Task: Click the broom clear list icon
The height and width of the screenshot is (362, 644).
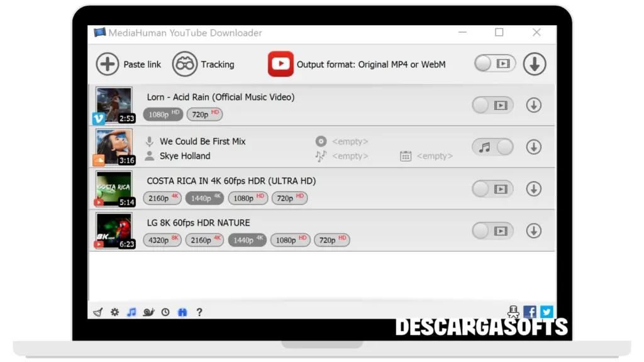Action: click(97, 312)
